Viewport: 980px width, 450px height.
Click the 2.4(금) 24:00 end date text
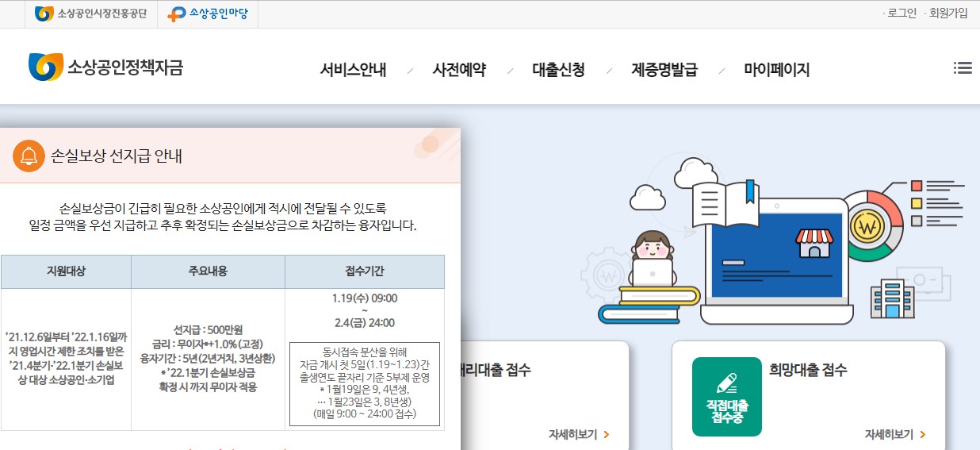point(365,322)
